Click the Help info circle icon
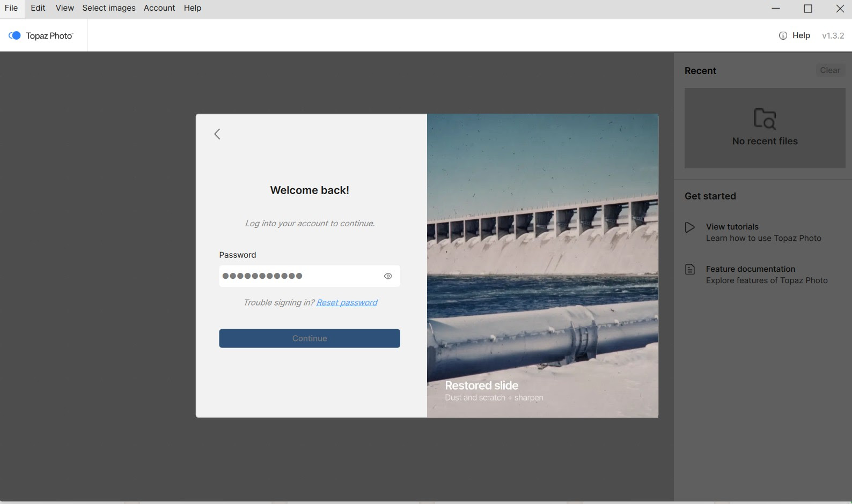The image size is (852, 504). [783, 35]
